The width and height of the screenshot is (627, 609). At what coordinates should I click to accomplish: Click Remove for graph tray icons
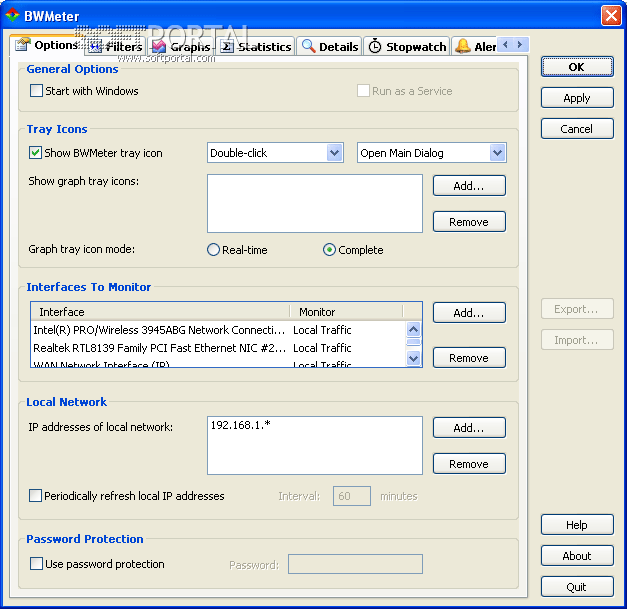[469, 222]
